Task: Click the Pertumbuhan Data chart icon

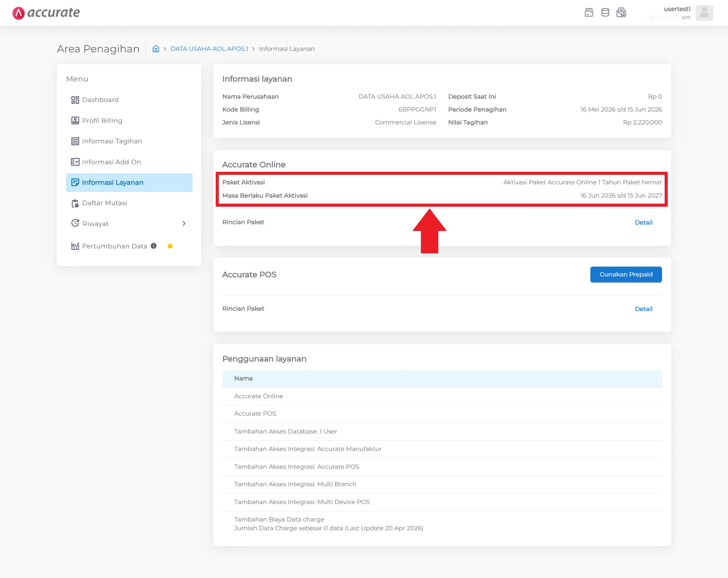Action: (75, 246)
